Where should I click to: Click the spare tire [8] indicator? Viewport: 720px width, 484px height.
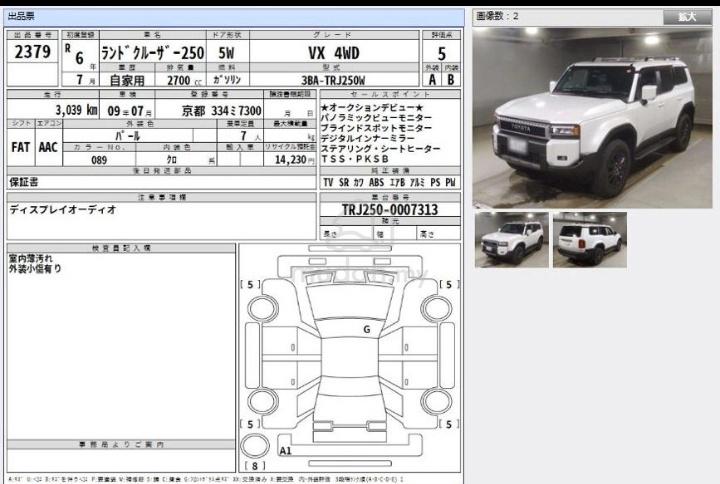click(x=256, y=465)
